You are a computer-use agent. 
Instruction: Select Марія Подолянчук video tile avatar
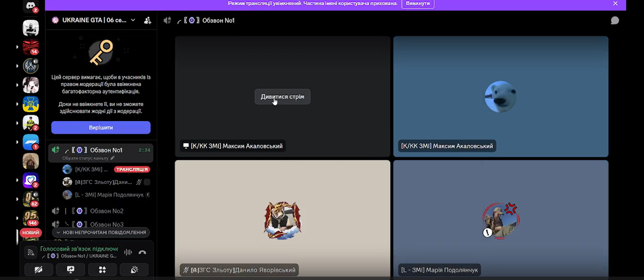(500, 220)
